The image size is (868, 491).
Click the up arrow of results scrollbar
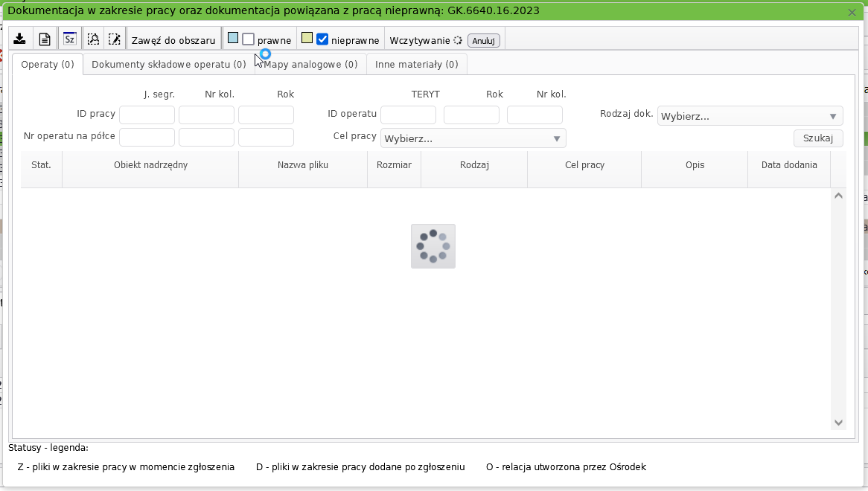pos(838,196)
